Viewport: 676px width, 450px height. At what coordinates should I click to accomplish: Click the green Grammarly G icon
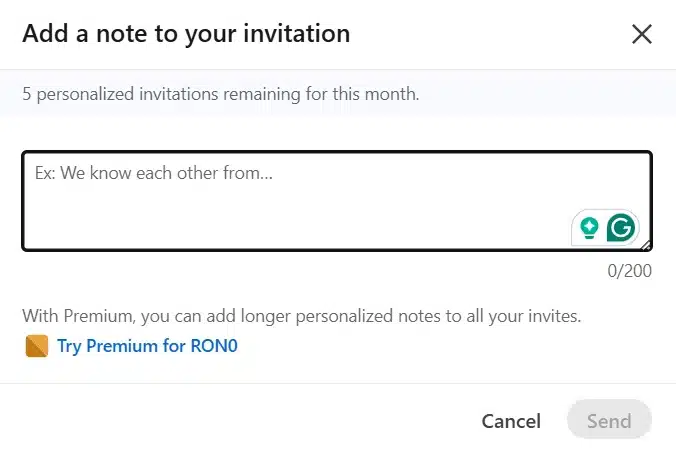[x=620, y=227]
